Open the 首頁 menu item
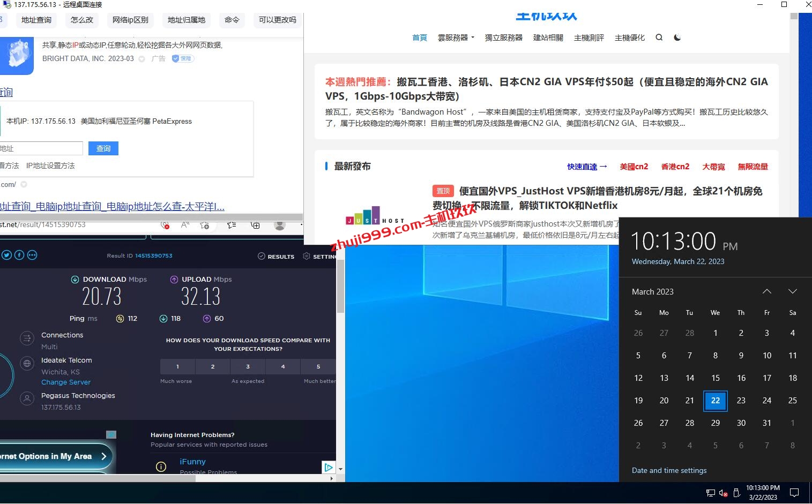Viewport: 812px width, 504px height. tap(420, 37)
